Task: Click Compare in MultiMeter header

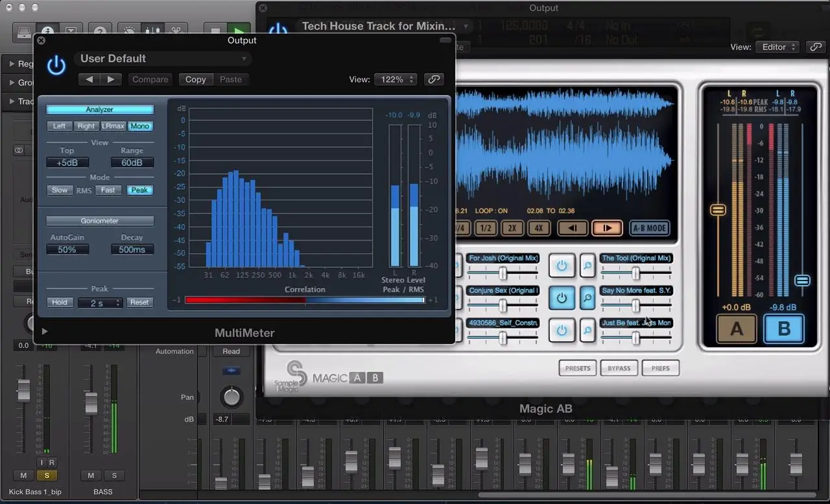Action: pos(150,79)
